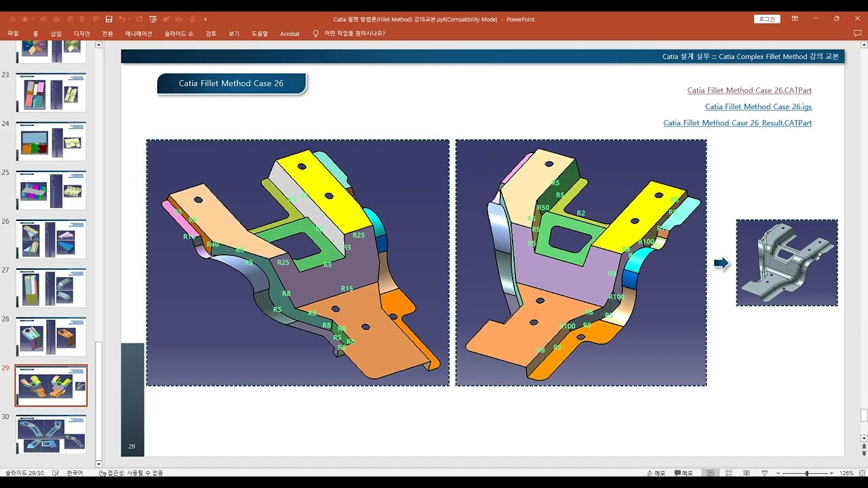Click the 로그인 (Sign in) button
This screenshot has width=868, height=488.
pyautogui.click(x=767, y=19)
